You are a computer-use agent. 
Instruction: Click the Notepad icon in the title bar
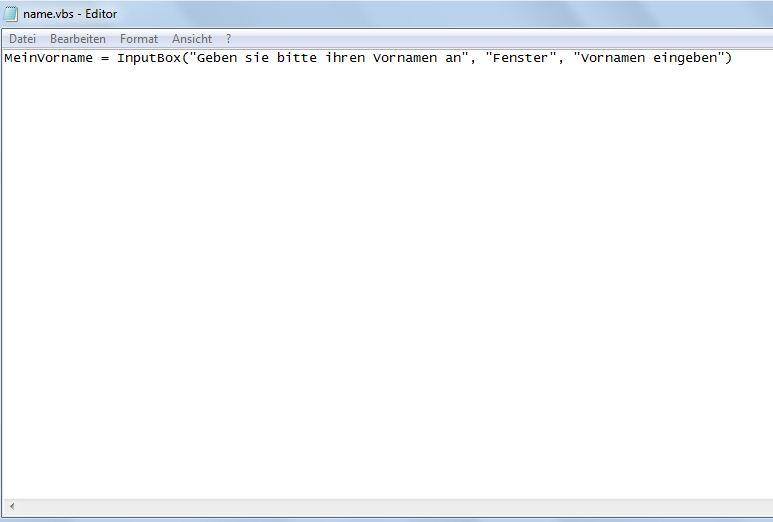click(x=11, y=14)
